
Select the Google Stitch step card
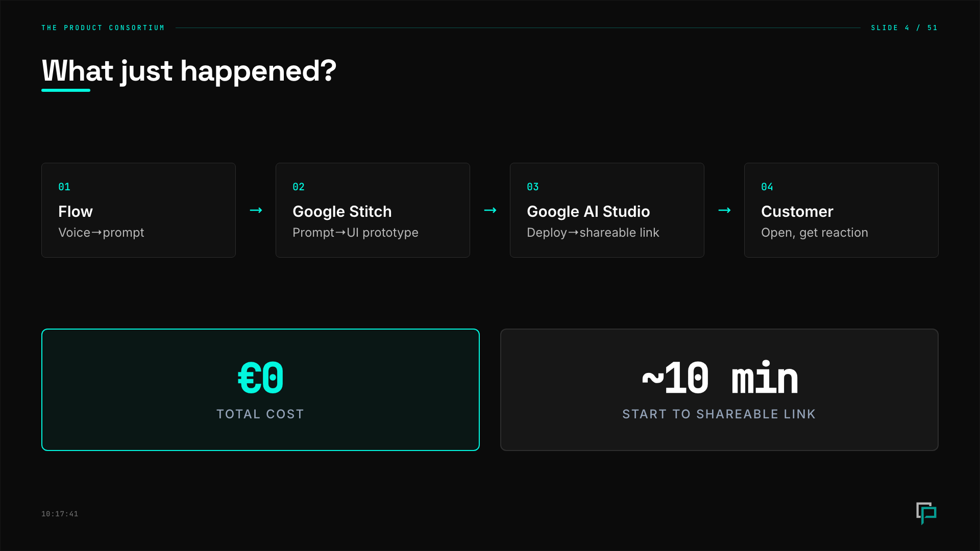pyautogui.click(x=373, y=210)
